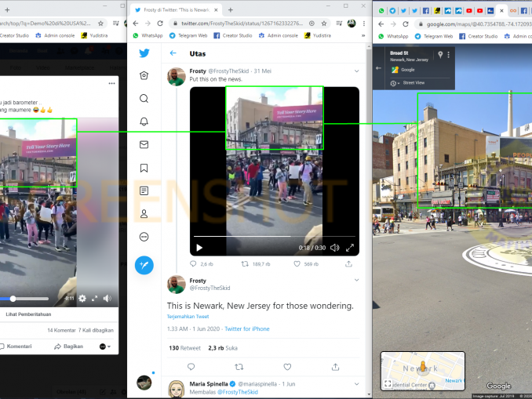Open Twitter Lists icon in sidebar
532x399 pixels.
tap(144, 190)
